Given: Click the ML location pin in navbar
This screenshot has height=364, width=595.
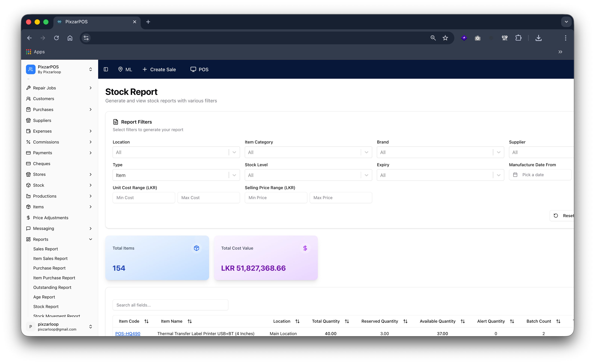Looking at the screenshot, I should click(x=121, y=69).
